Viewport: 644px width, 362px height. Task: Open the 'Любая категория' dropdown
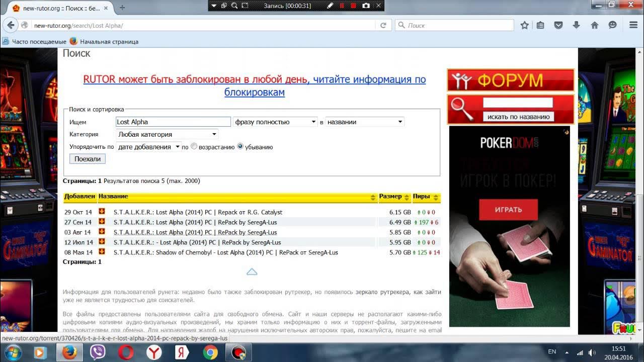167,134
